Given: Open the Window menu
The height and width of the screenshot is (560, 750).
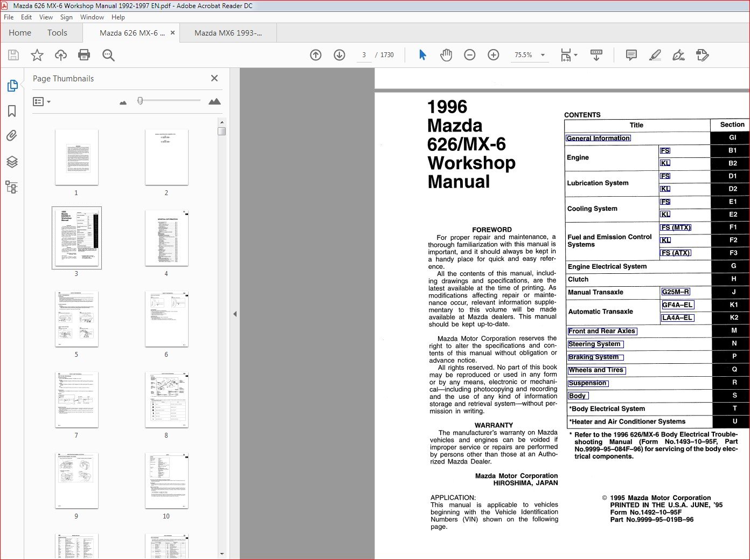Looking at the screenshot, I should 92,17.
